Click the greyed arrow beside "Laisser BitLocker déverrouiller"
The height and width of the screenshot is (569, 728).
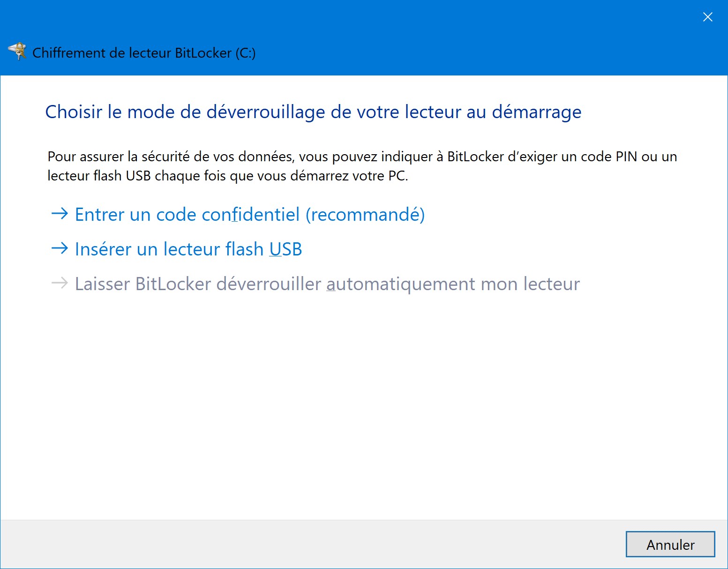[60, 283]
